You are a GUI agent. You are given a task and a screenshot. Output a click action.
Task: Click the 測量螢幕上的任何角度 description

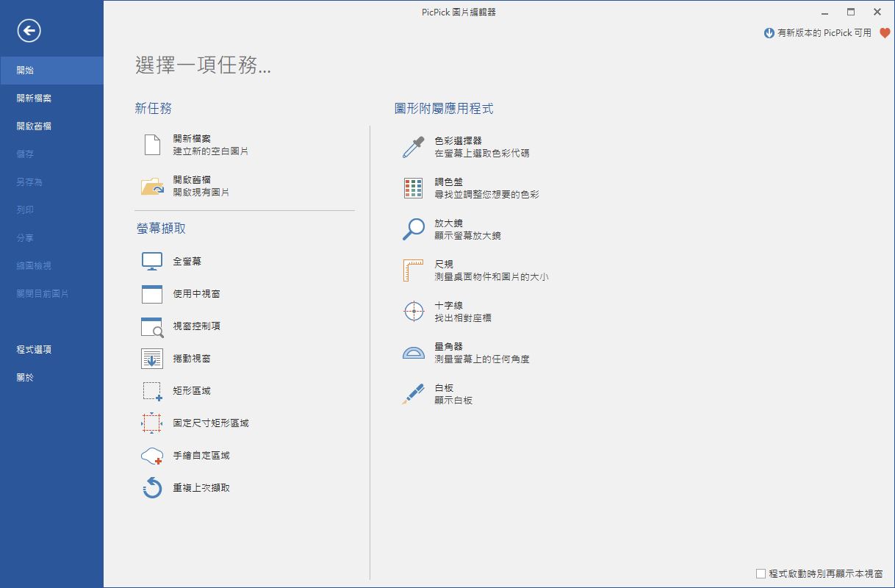pos(482,359)
